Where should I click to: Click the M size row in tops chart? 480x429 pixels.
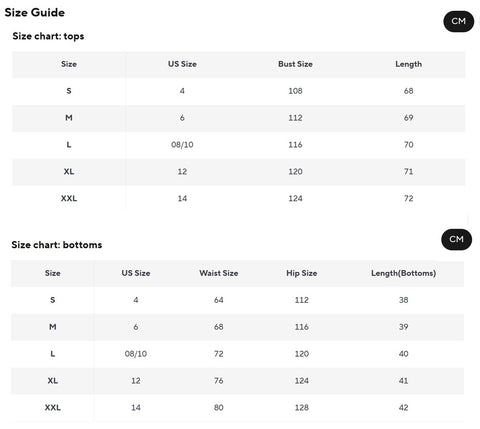click(x=239, y=118)
